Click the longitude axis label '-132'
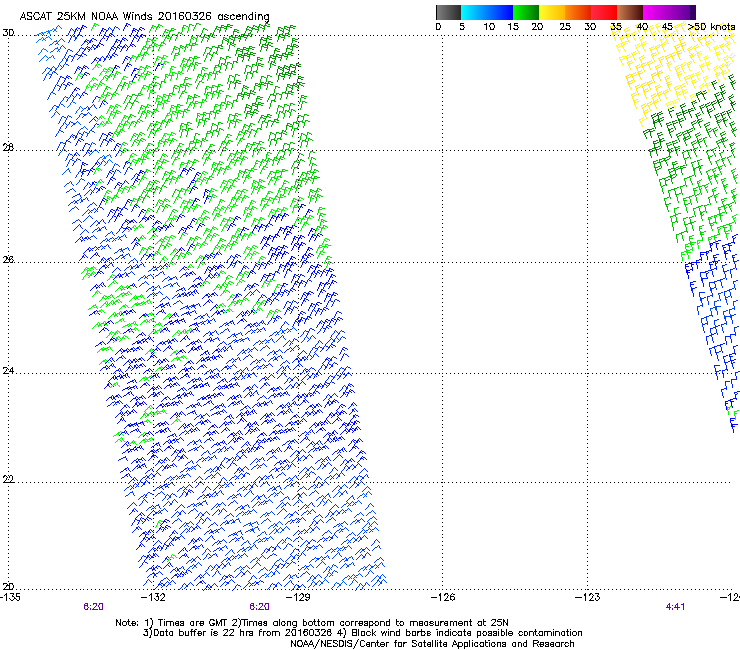This screenshot has width=740, height=650. click(x=154, y=597)
